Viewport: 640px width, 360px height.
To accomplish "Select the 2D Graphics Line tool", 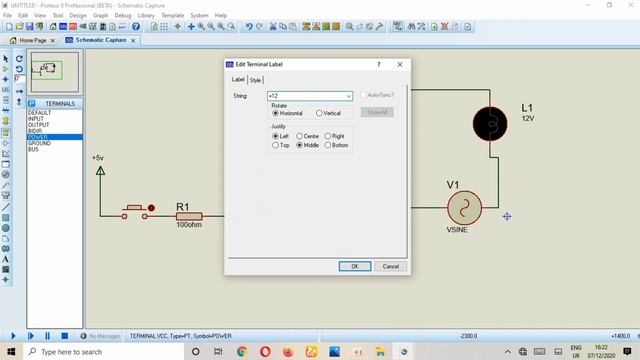I will click(x=6, y=207).
